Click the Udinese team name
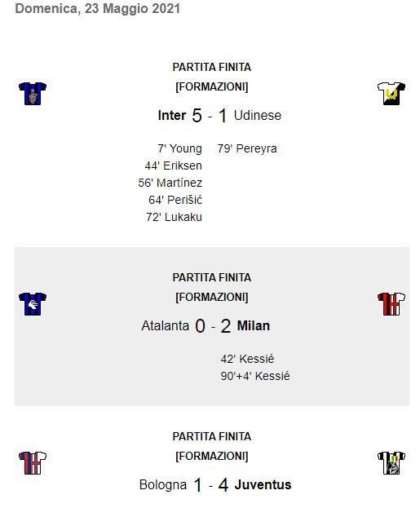This screenshot has height=508, width=420. 258,115
